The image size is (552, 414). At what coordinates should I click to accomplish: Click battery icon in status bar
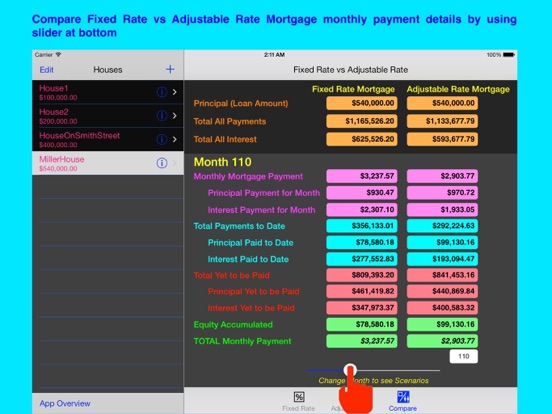click(509, 55)
